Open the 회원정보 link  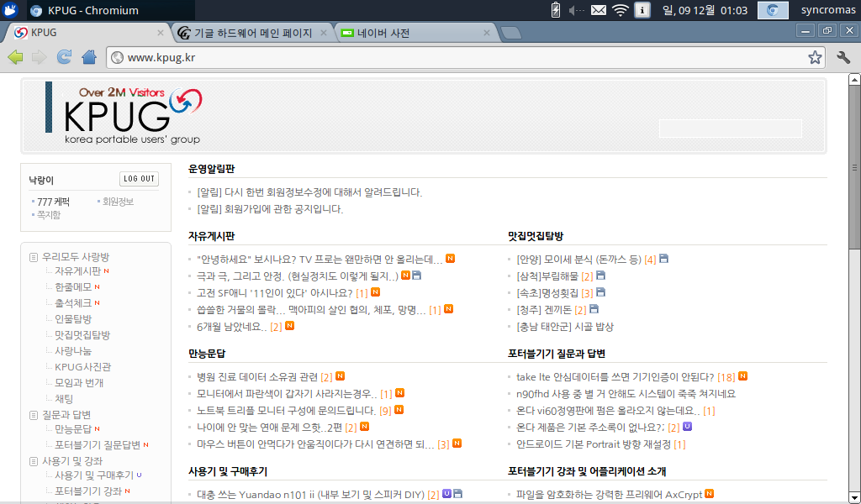point(118,202)
